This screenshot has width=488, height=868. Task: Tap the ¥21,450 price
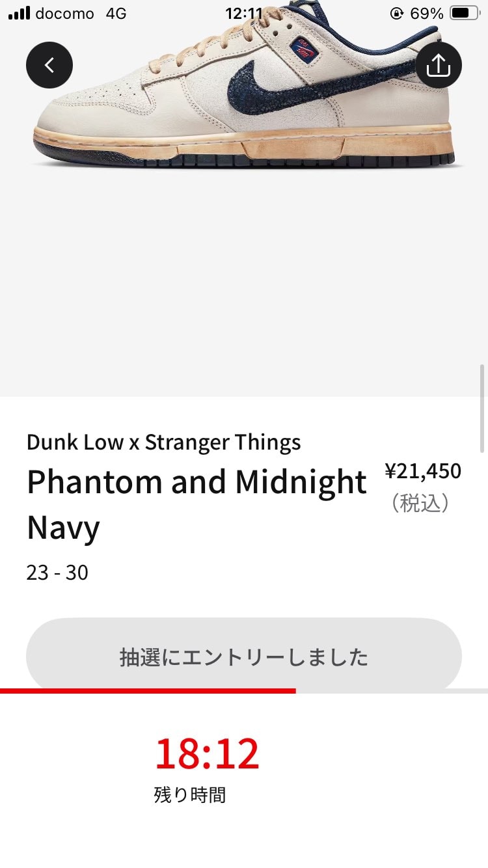click(x=423, y=470)
